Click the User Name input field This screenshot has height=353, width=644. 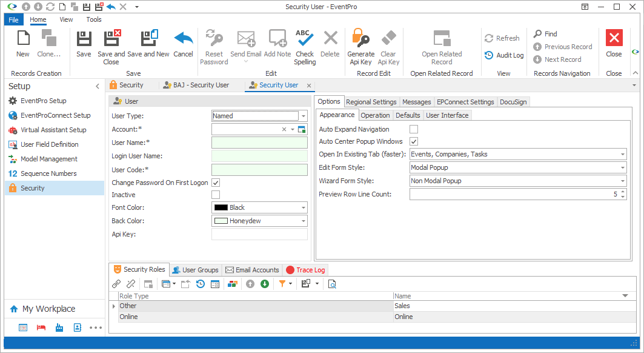259,143
